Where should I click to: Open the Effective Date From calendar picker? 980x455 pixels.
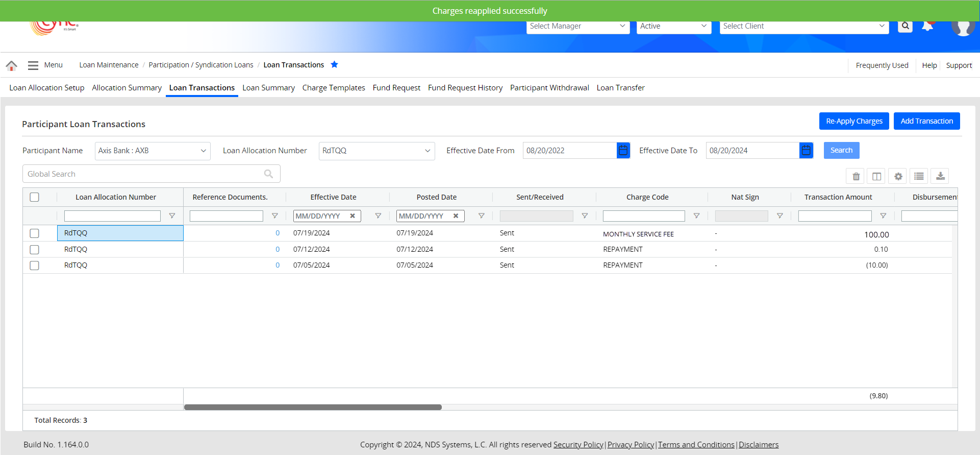click(x=623, y=150)
